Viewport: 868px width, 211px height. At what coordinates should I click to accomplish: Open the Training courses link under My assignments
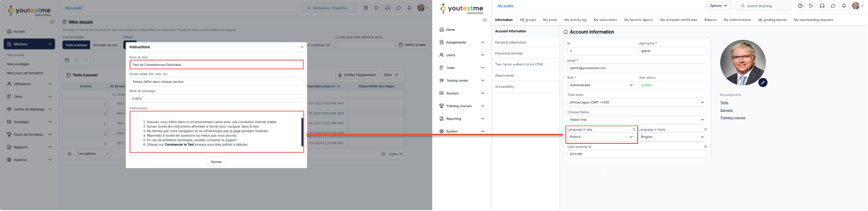733,118
